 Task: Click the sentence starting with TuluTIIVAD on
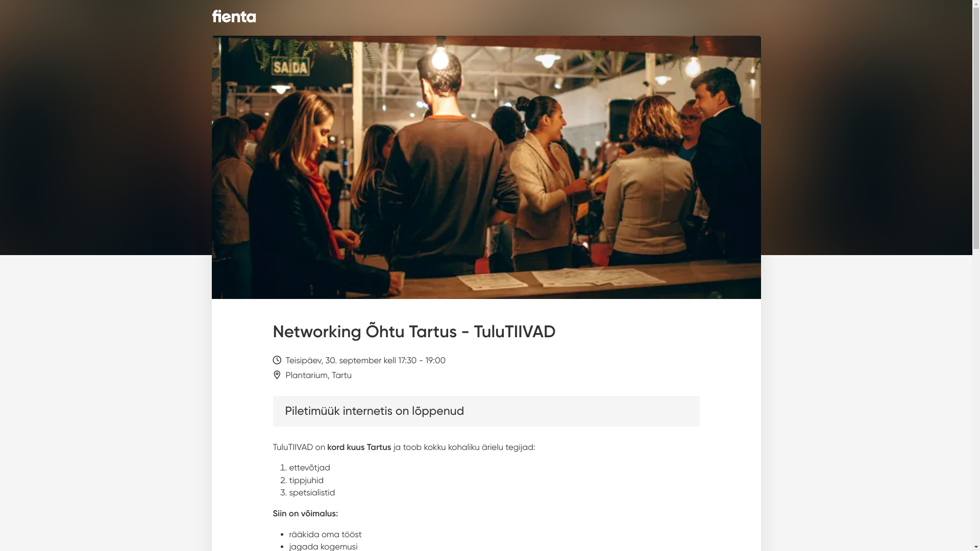(x=404, y=447)
